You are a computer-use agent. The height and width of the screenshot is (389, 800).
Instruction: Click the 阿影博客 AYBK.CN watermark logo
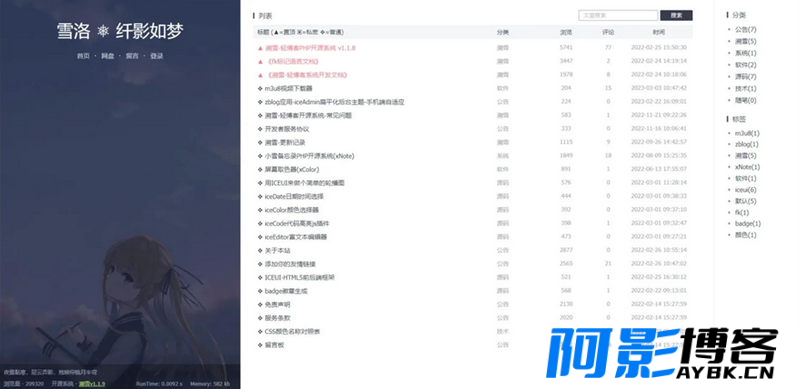[x=662, y=353]
